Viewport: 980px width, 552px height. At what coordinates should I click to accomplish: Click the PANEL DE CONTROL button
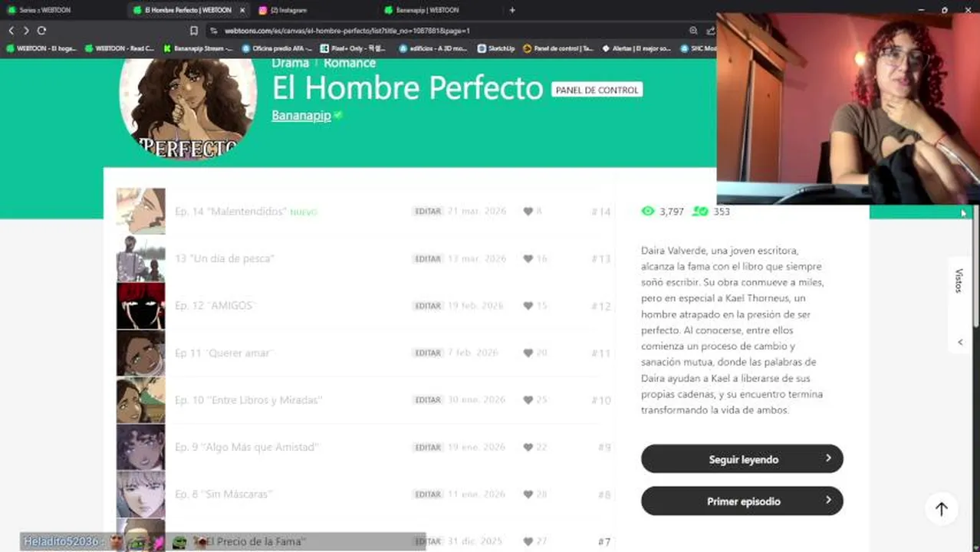pos(597,90)
